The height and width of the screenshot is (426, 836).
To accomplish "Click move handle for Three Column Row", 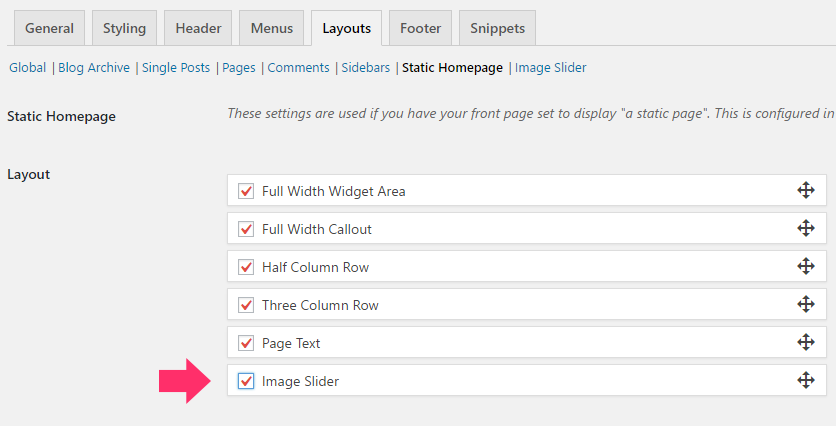I will coord(806,304).
